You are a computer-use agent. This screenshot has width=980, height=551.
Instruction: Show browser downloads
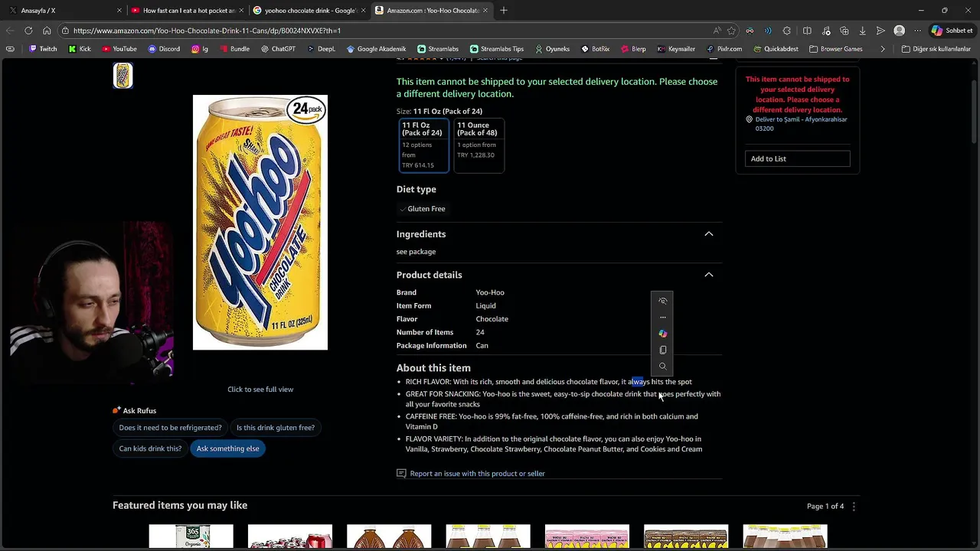pyautogui.click(x=862, y=31)
